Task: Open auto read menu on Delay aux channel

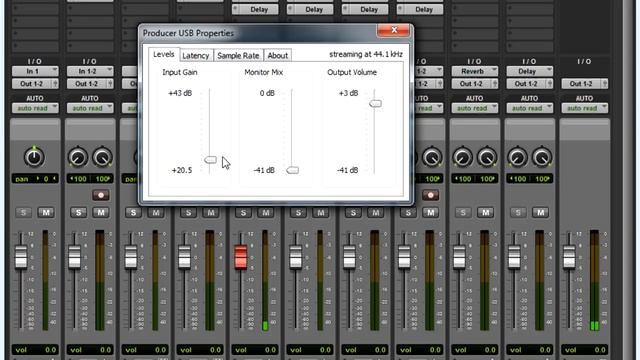Action: point(530,108)
